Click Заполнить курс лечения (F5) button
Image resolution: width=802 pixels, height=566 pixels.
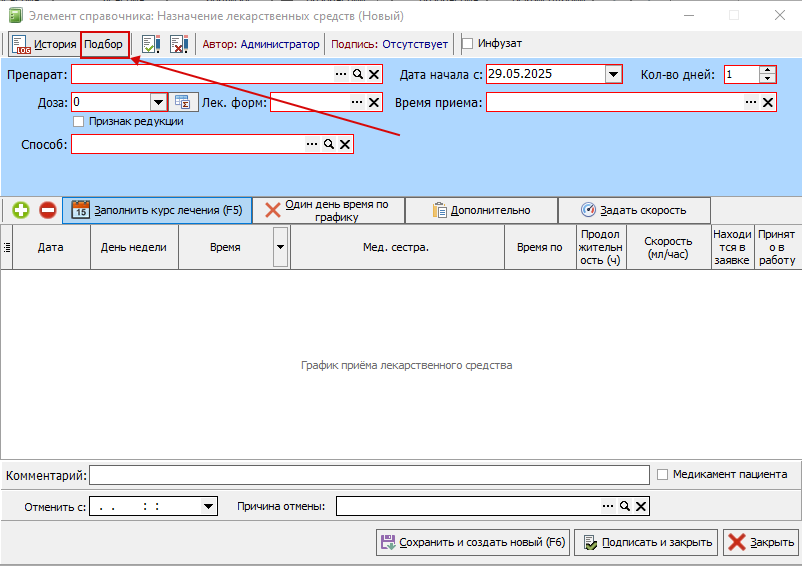(x=157, y=210)
